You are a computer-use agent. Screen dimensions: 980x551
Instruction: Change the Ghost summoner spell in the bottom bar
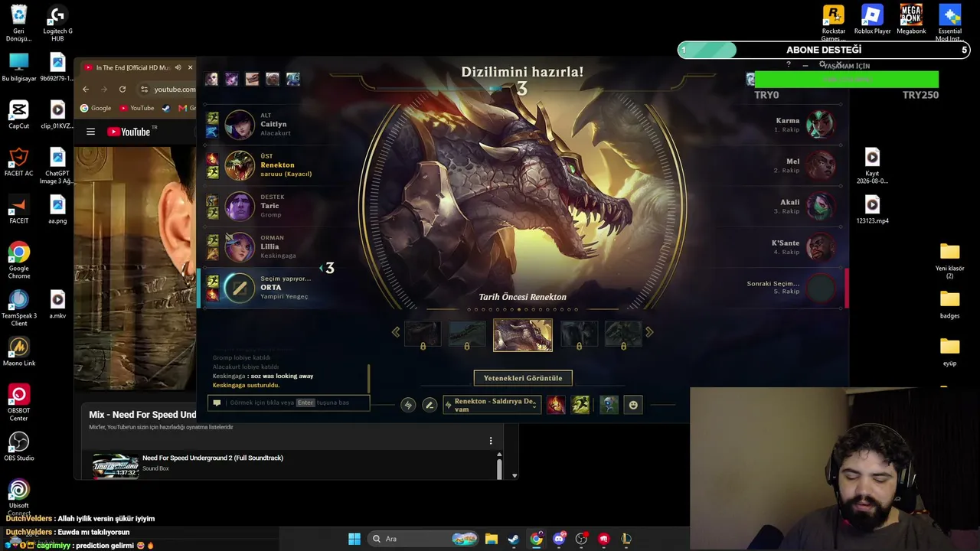pos(580,405)
